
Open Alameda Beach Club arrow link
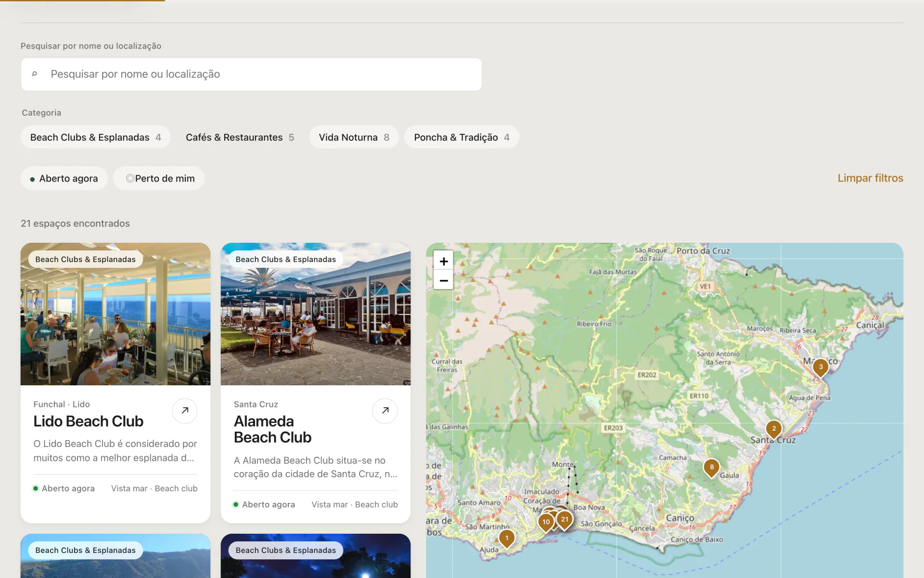click(385, 410)
